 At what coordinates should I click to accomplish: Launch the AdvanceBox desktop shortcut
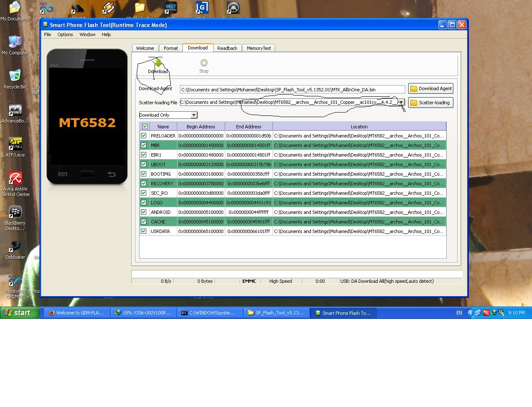(x=15, y=110)
